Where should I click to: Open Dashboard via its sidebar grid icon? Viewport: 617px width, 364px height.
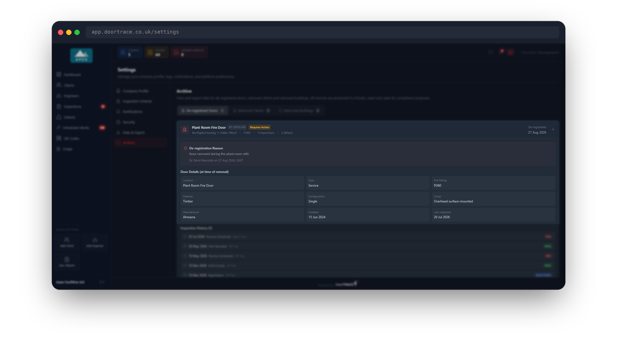click(59, 75)
